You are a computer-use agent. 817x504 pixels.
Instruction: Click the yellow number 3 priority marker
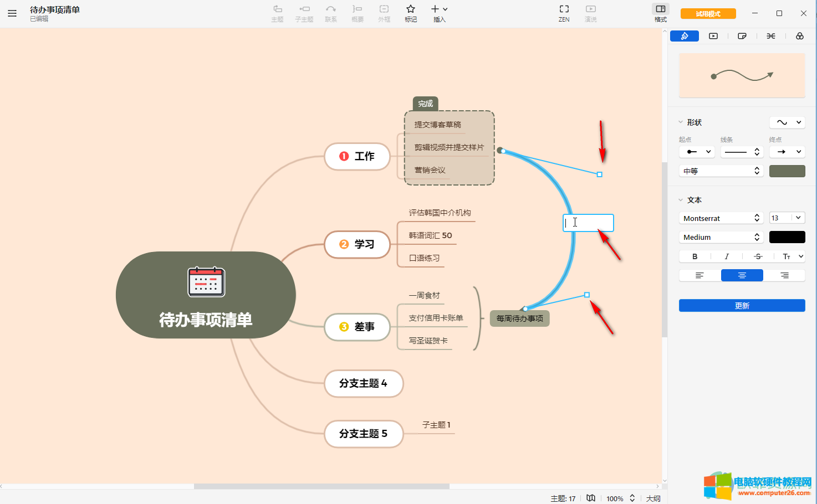344,327
